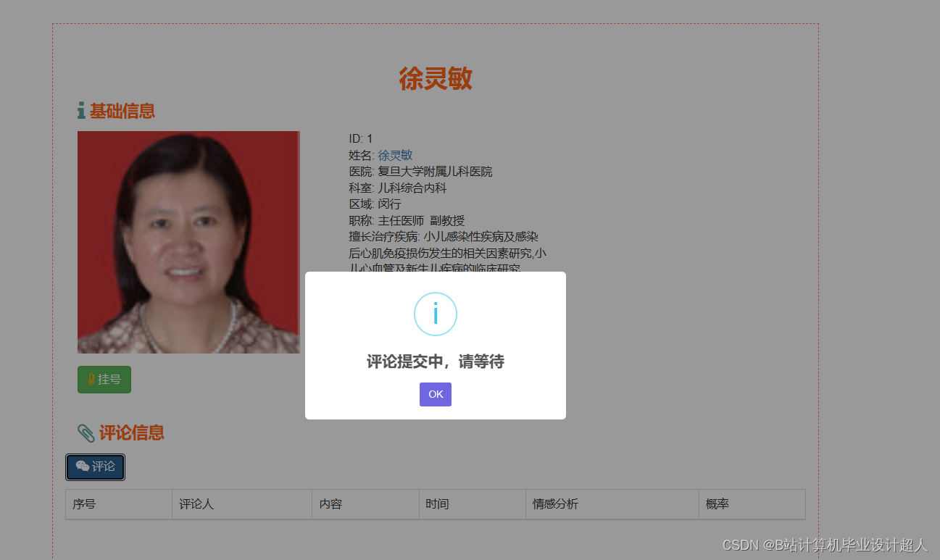The width and height of the screenshot is (940, 560).
Task: Click the 时间 column header
Action: (438, 503)
